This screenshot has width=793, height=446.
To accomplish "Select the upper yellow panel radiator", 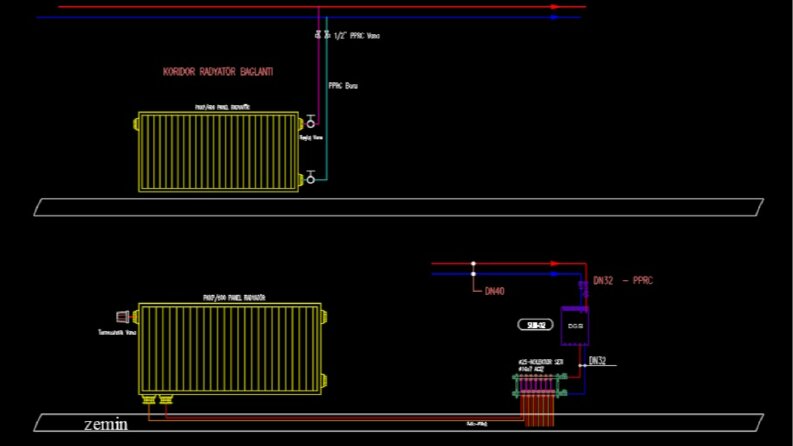I will [218, 152].
